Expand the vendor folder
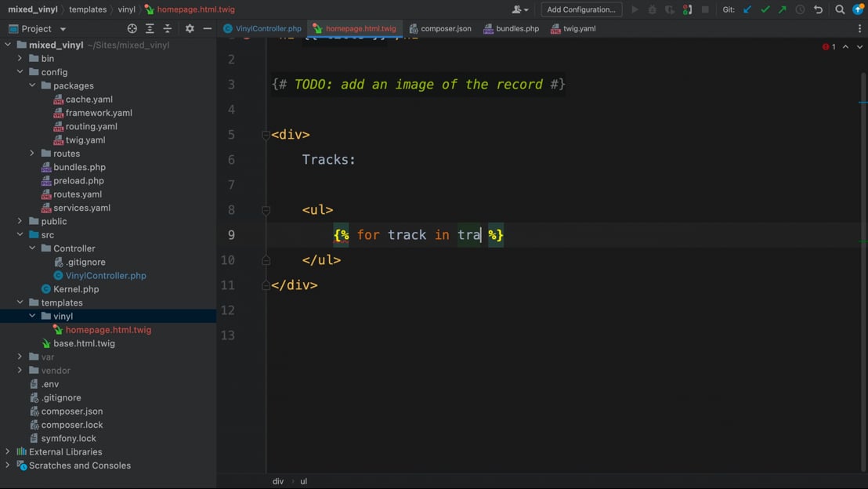The width and height of the screenshot is (868, 489). click(x=20, y=371)
